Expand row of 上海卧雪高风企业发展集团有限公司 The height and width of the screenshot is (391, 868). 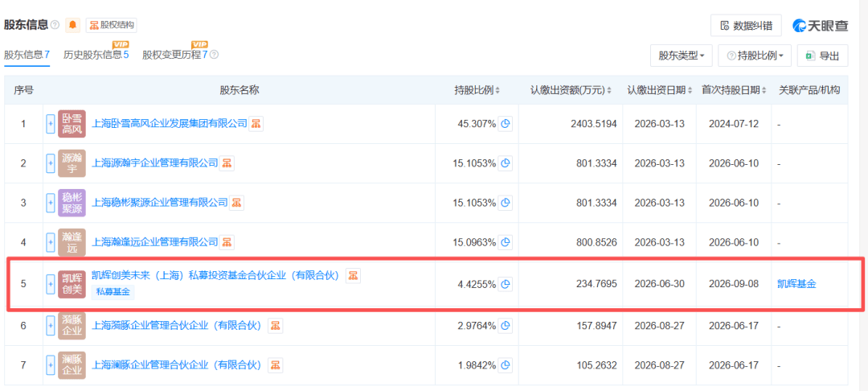(51, 124)
